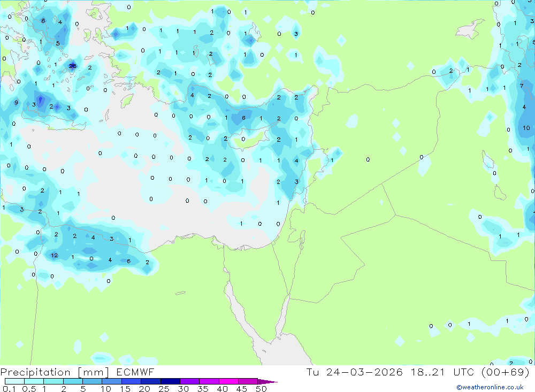Click legend scale label "50"
This screenshot has height=392, width=535.
click(261, 389)
